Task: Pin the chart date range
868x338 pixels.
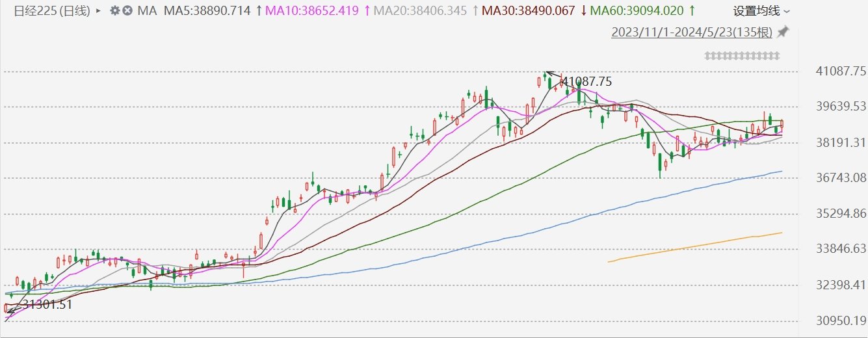Action: point(783,32)
